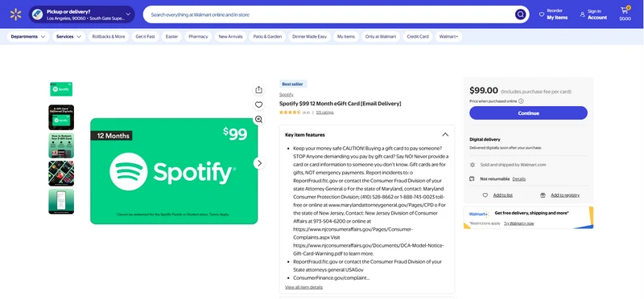The height and width of the screenshot is (299, 644).
Task: Click inside the Walmart search field
Action: 328,14
